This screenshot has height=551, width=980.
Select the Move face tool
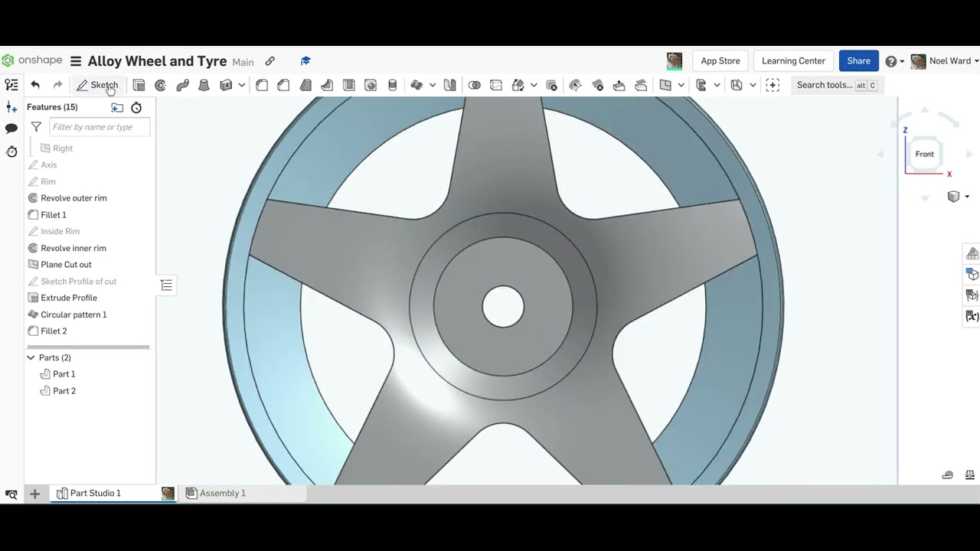pyautogui.click(x=619, y=85)
